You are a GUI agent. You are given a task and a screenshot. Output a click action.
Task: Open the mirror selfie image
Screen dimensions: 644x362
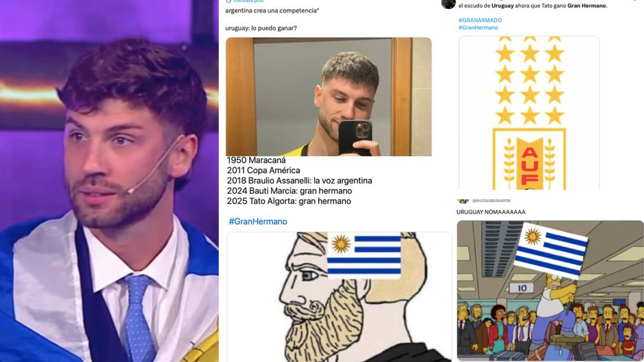coord(329,97)
